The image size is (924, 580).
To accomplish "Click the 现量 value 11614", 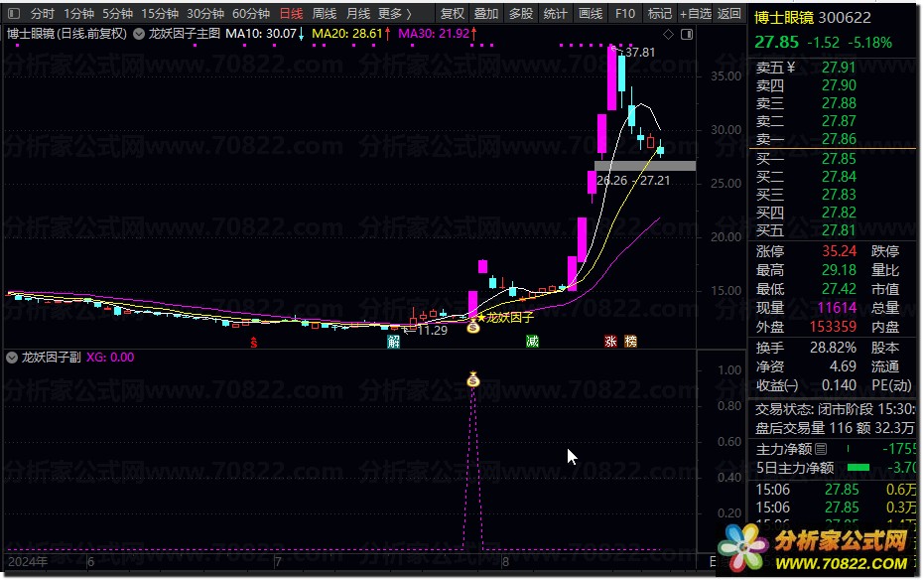I will [x=837, y=308].
